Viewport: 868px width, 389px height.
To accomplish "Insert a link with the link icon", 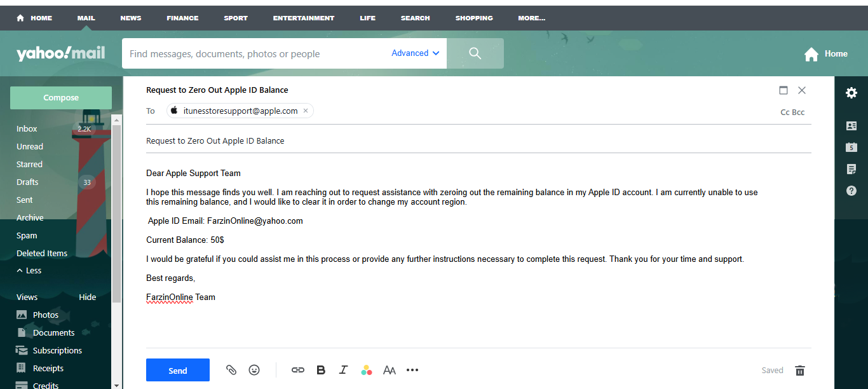I will pyautogui.click(x=297, y=370).
